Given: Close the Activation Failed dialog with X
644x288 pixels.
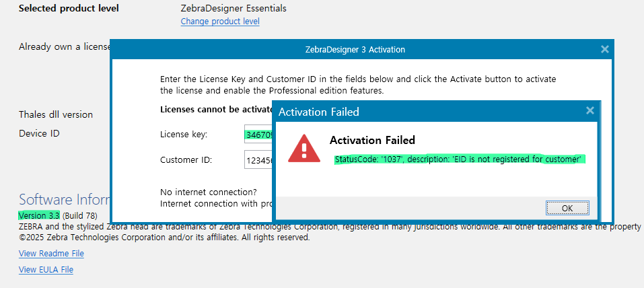Looking at the screenshot, I should tap(590, 110).
